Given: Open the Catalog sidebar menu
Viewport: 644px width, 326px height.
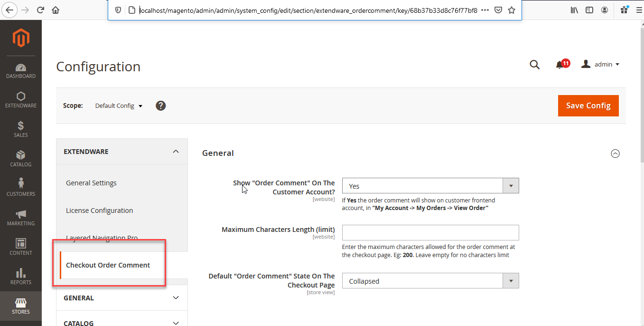Looking at the screenshot, I should point(21,159).
